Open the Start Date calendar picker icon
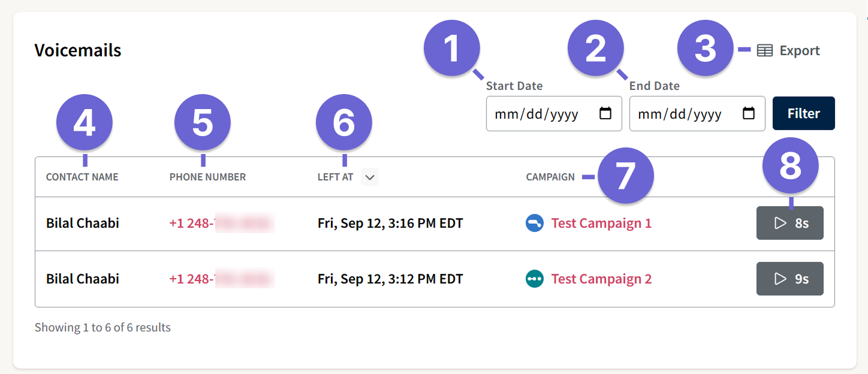868x374 pixels. pyautogui.click(x=605, y=113)
